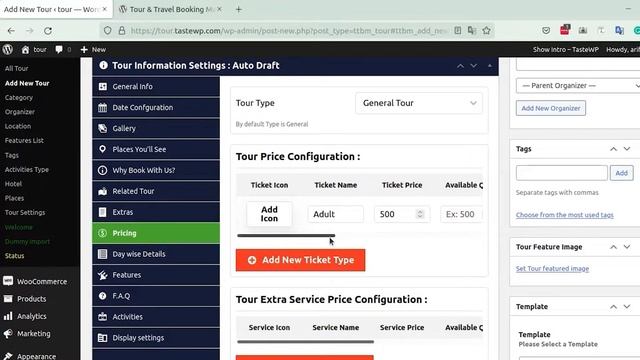
Task: Move Tour Feature Image panel up
Action: pos(613,247)
